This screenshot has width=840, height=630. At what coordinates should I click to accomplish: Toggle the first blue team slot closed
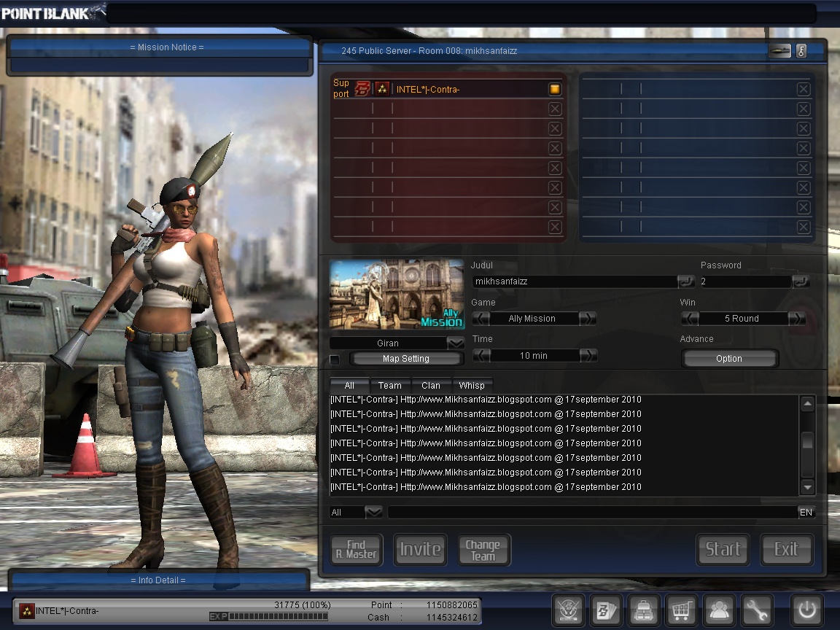click(803, 90)
